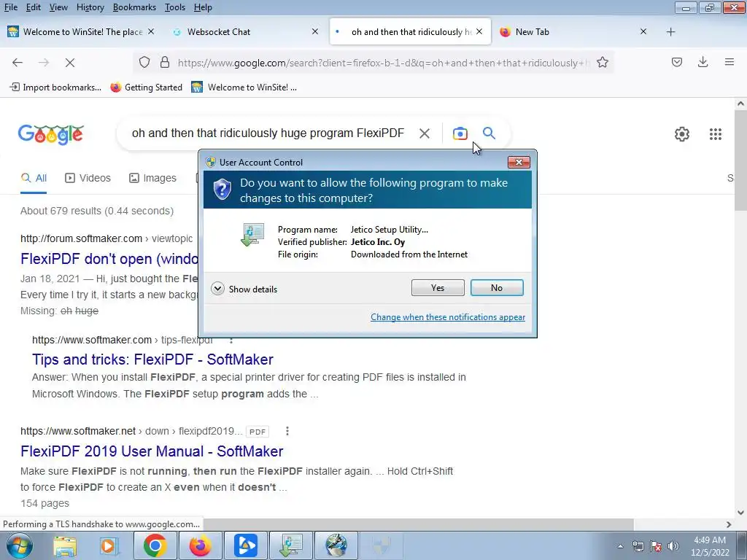Click the forward arrow button
The image size is (747, 560).
(44, 63)
